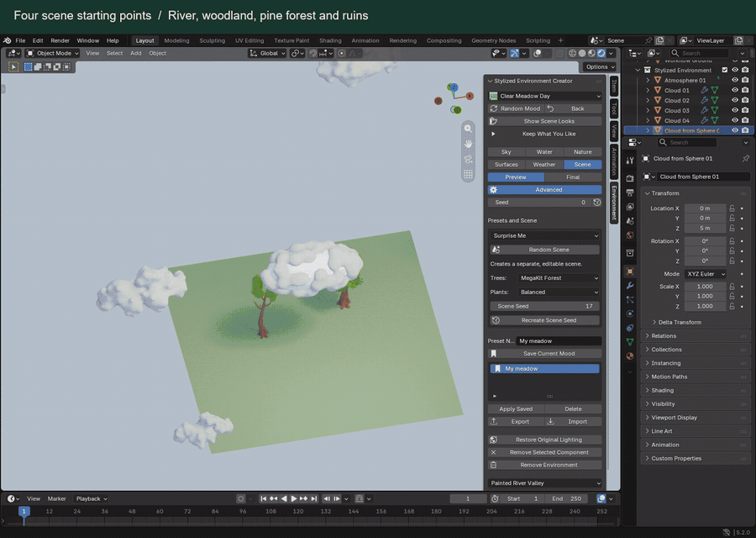Click timeline auto-keying record icon
Viewport: 756px width, 538px height.
tap(240, 498)
